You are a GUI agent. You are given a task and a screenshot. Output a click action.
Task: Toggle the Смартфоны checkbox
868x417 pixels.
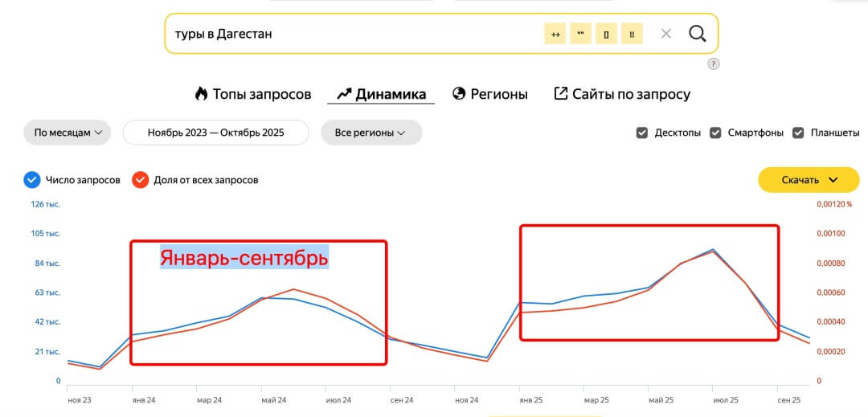pos(715,133)
